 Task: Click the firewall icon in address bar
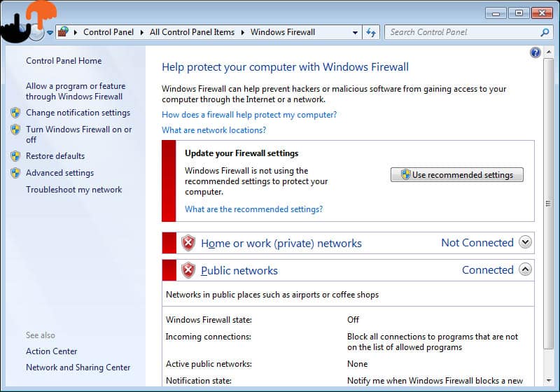pos(63,32)
